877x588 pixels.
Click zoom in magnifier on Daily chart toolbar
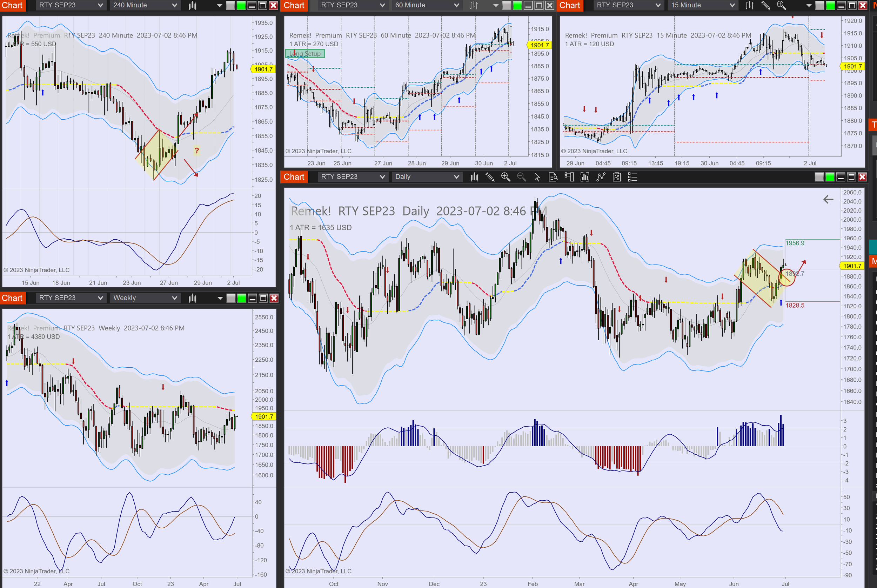[506, 177]
